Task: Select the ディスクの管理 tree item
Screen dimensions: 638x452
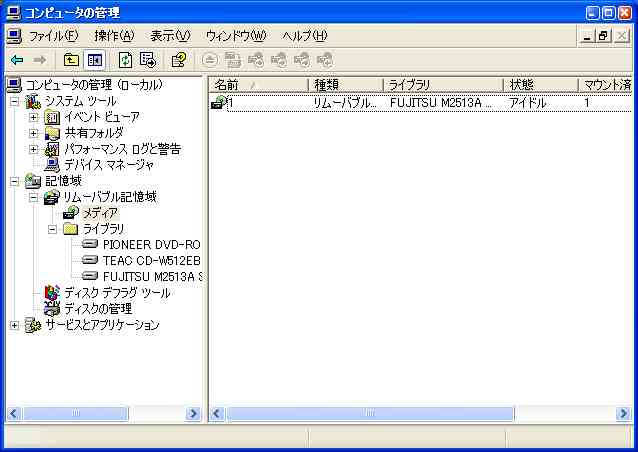Action: [x=98, y=309]
